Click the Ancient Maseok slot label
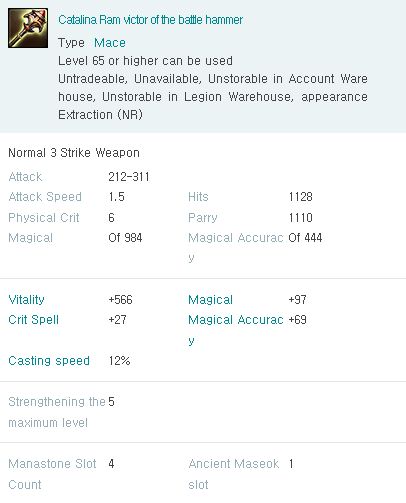 pyautogui.click(x=234, y=474)
